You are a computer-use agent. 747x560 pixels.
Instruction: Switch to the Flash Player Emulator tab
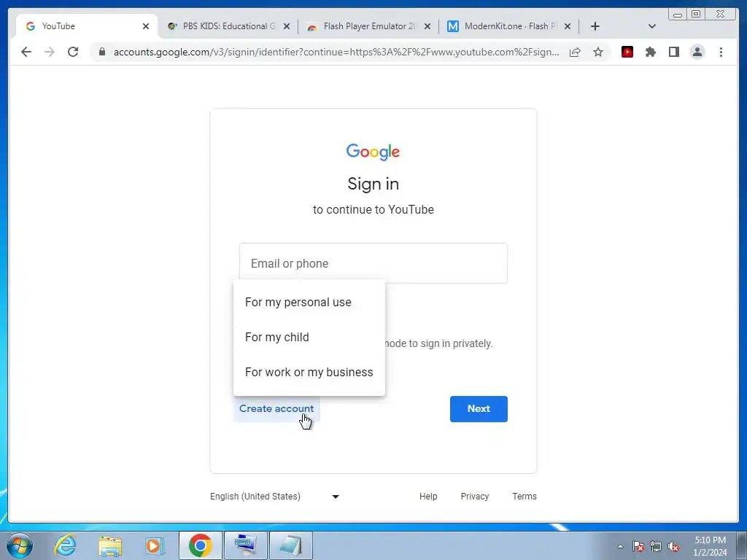(x=363, y=26)
